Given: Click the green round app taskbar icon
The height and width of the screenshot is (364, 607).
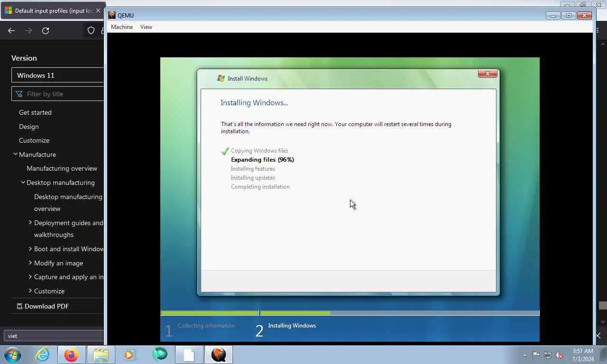Looking at the screenshot, I should tap(160, 354).
